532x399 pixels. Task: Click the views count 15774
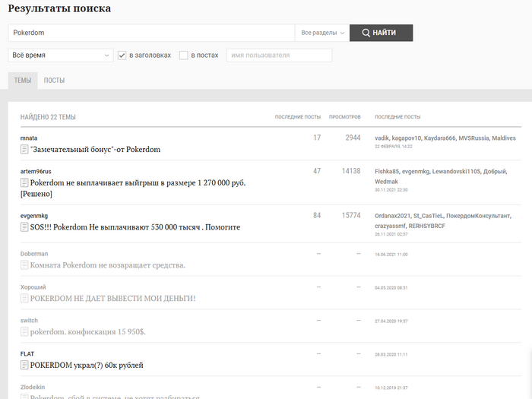351,215
